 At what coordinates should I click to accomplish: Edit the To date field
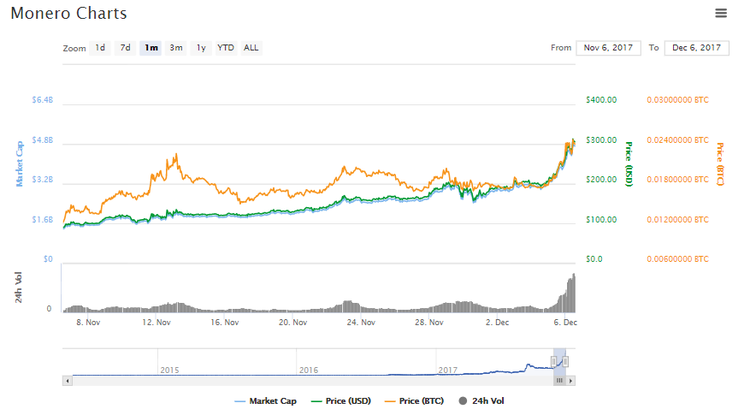pyautogui.click(x=696, y=48)
